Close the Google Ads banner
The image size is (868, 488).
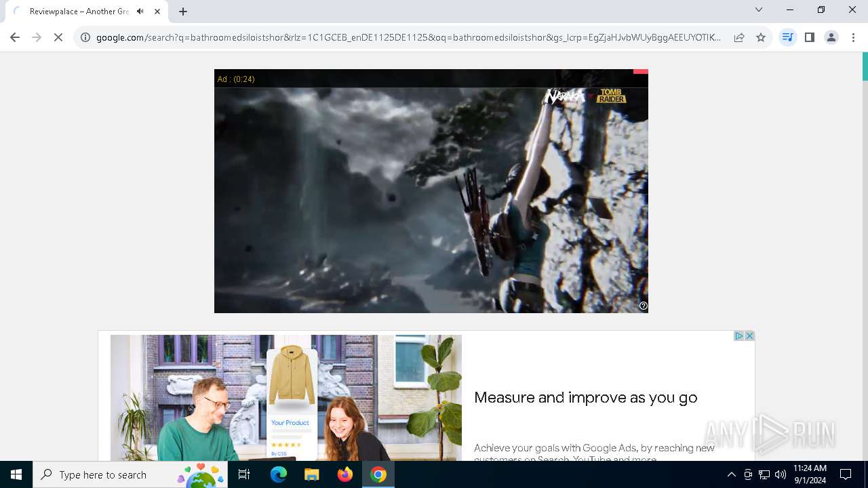[749, 336]
